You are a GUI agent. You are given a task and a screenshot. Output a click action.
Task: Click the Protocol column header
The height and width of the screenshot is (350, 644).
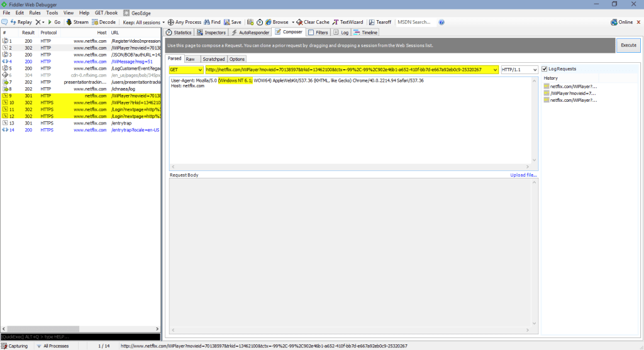[x=48, y=33]
